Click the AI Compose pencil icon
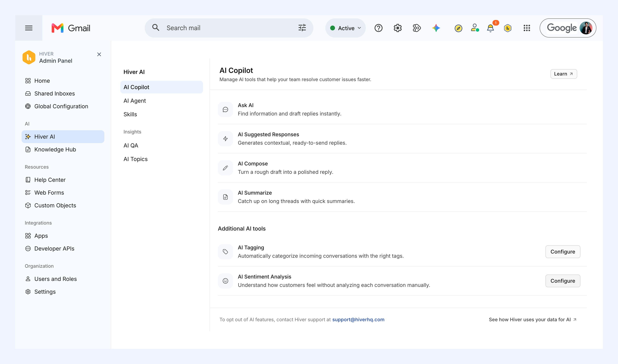 225,168
